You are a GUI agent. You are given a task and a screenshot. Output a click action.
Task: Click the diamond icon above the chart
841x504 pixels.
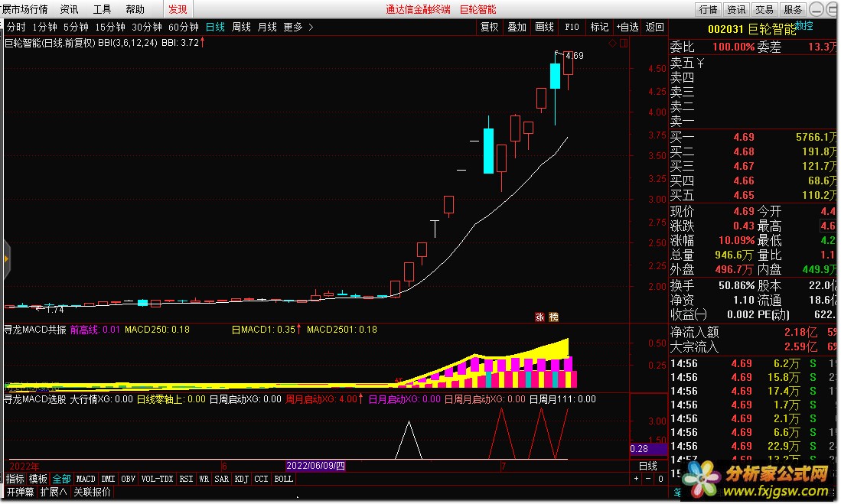point(612,44)
